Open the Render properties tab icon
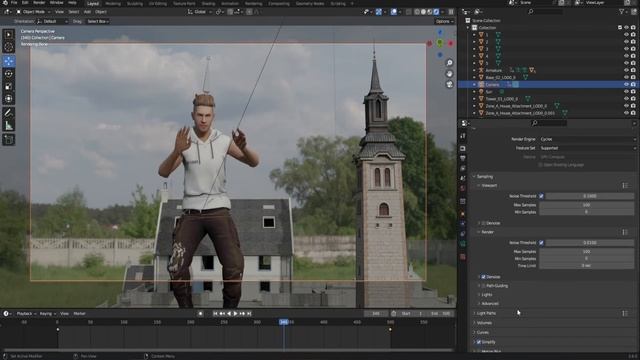The width and height of the screenshot is (640, 360). click(x=462, y=148)
